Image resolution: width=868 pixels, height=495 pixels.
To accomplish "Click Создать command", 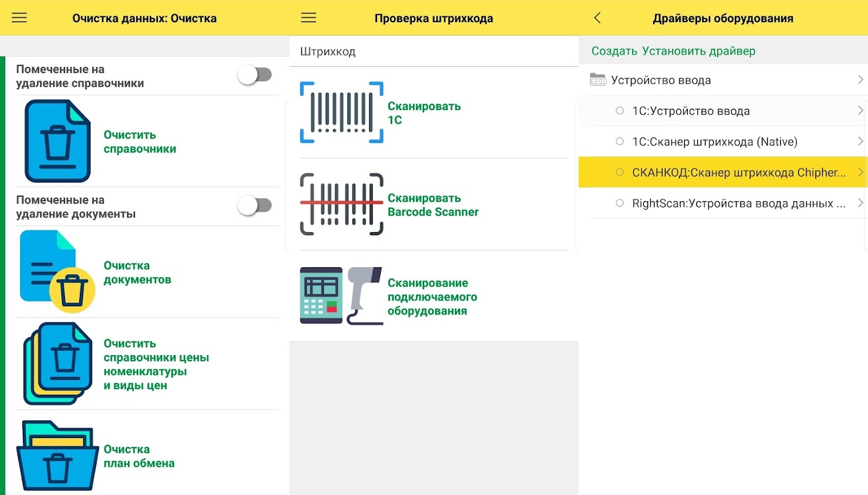I will point(614,51).
